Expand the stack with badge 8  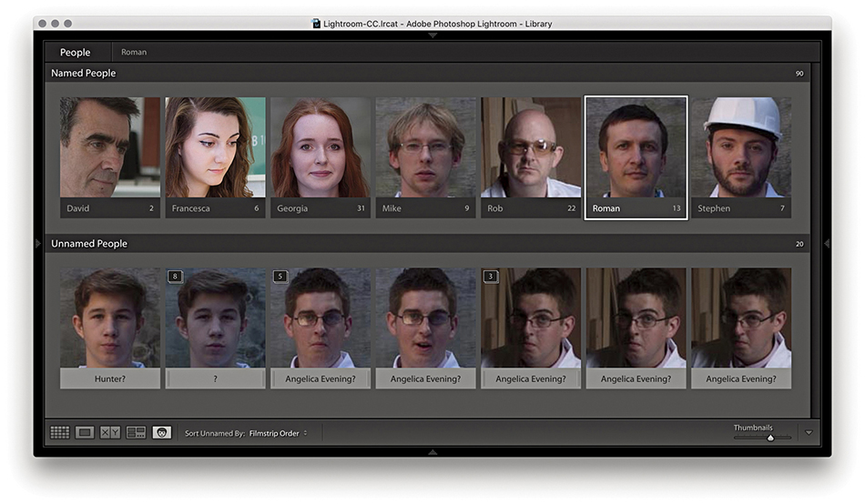pyautogui.click(x=176, y=277)
